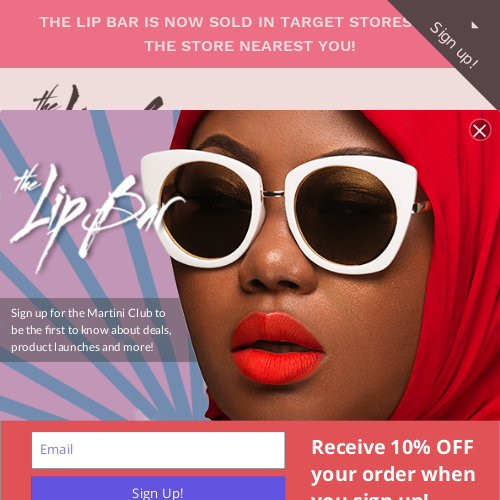This screenshot has width=500, height=500.
Task: Click the model's red lips
Action: [x=277, y=347]
